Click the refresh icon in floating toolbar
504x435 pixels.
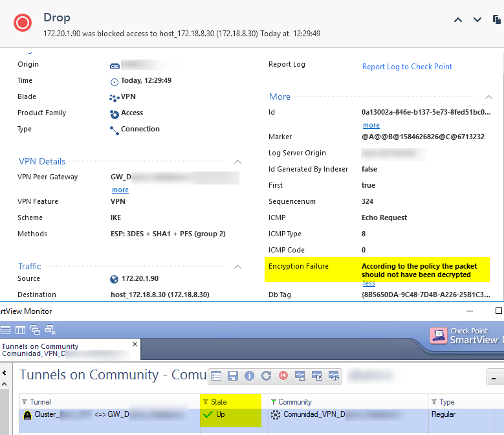pyautogui.click(x=266, y=375)
